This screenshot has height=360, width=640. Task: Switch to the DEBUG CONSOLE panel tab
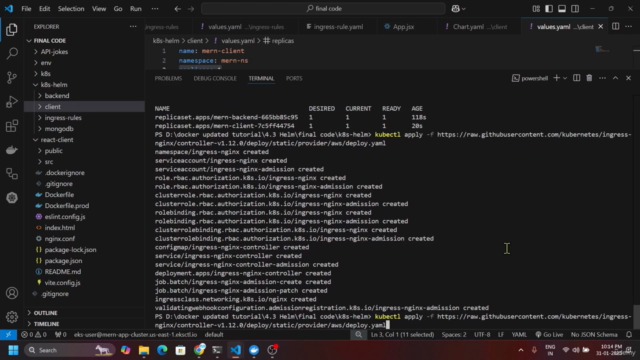pos(215,78)
